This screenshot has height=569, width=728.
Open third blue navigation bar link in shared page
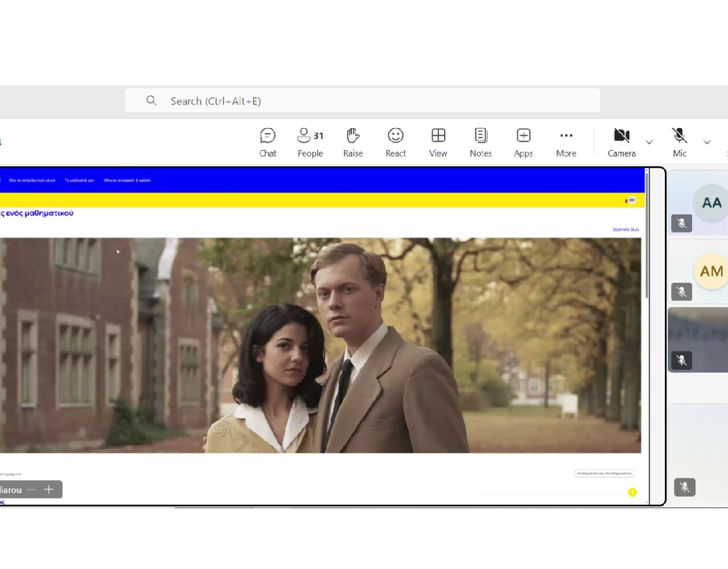click(127, 180)
